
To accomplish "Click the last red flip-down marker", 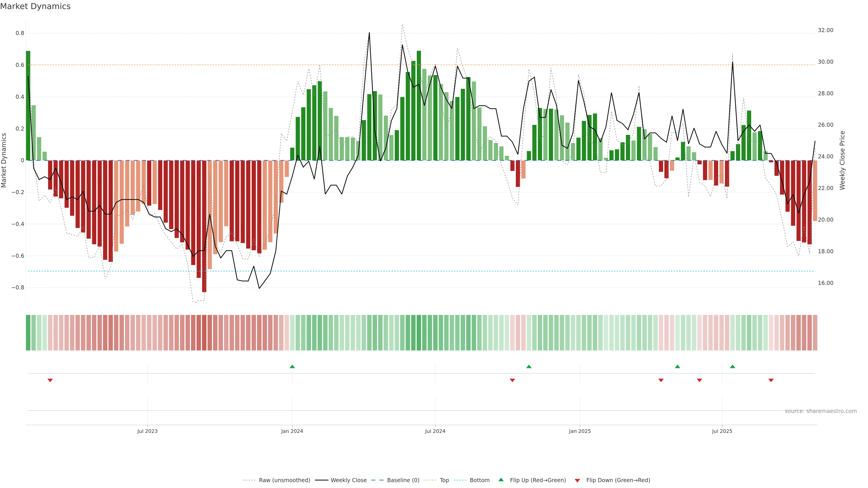I will point(771,380).
